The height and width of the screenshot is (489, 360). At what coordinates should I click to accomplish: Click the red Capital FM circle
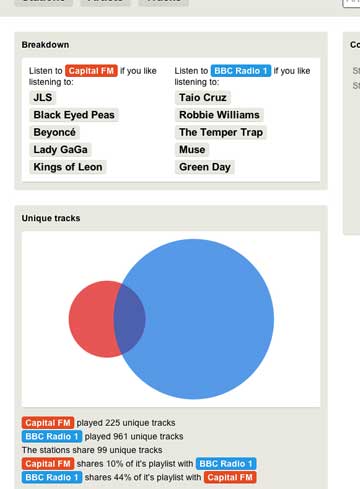[90, 319]
